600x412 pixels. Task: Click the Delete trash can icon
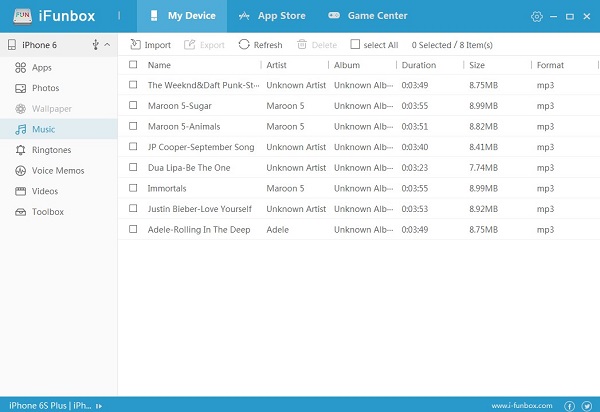(x=302, y=45)
